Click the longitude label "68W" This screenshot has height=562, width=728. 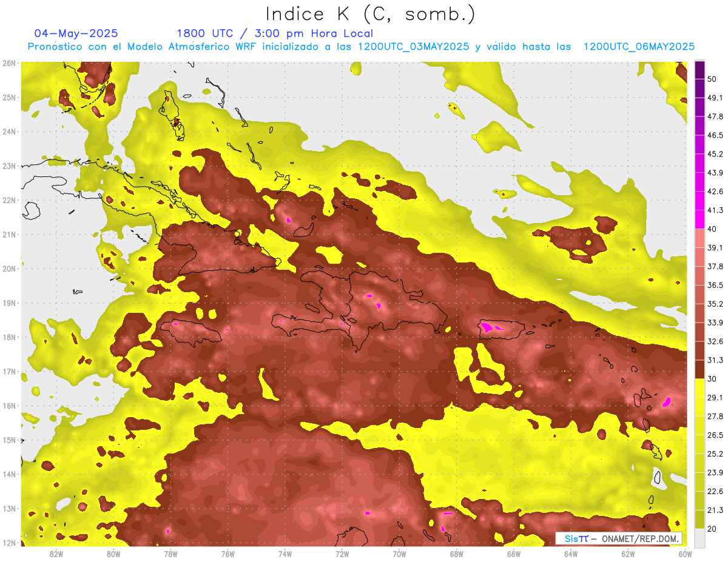pyautogui.click(x=457, y=554)
